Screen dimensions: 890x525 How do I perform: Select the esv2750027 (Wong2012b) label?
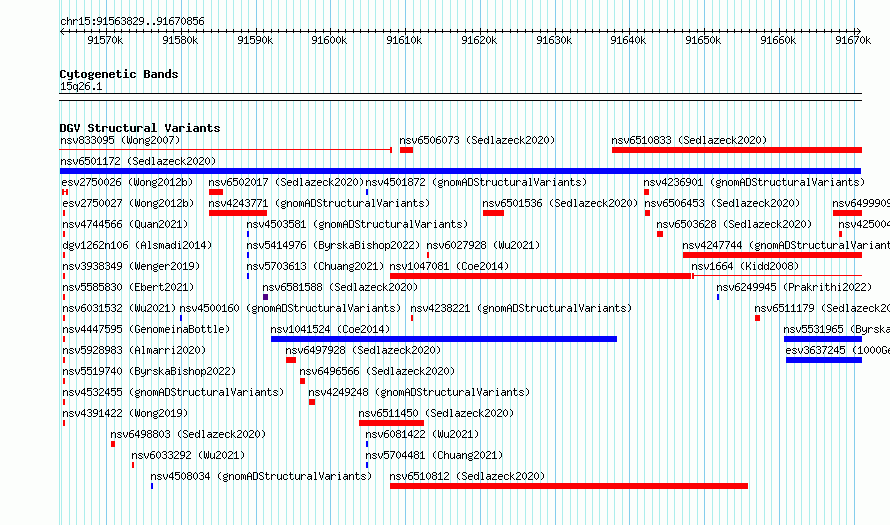tap(128, 203)
